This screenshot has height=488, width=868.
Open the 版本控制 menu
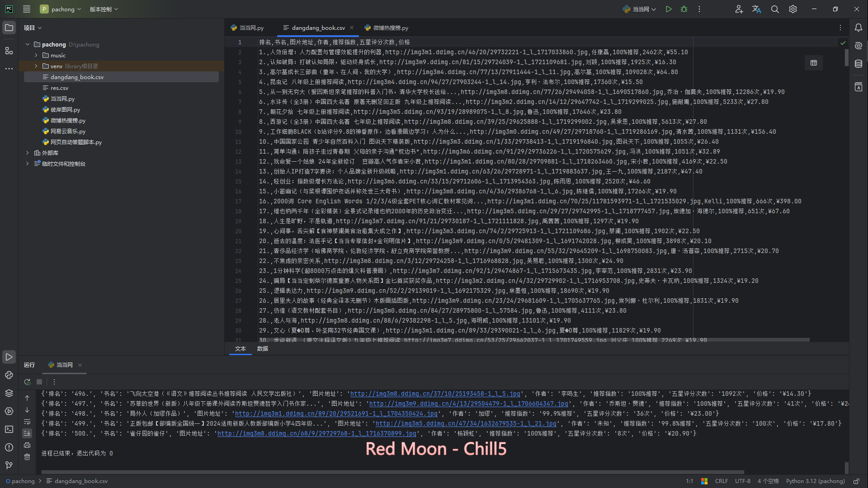coord(104,9)
